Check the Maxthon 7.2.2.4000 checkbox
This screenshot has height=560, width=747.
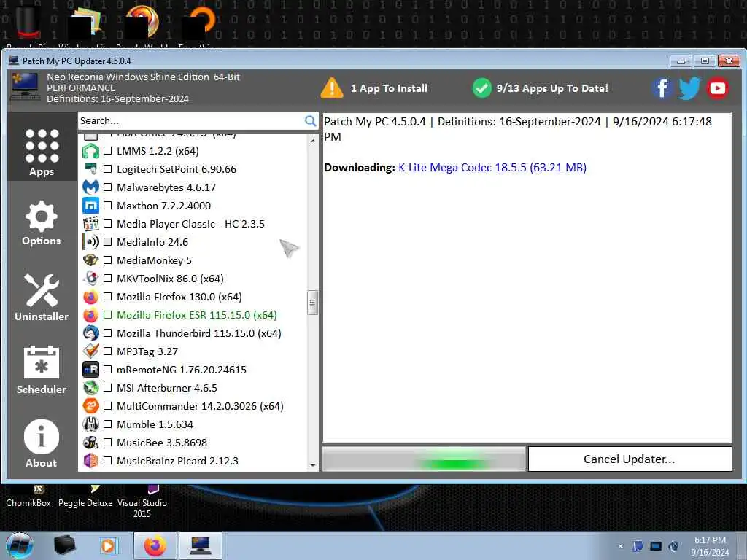click(108, 206)
